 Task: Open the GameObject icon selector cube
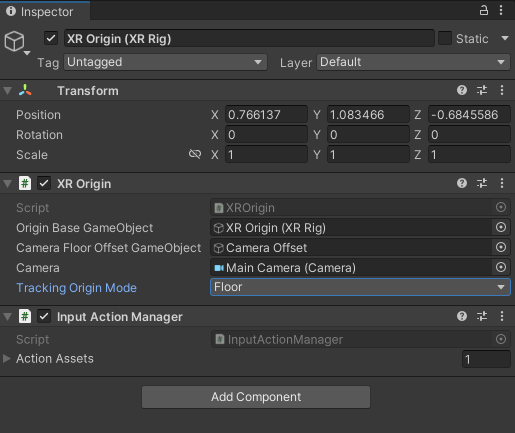click(x=15, y=42)
